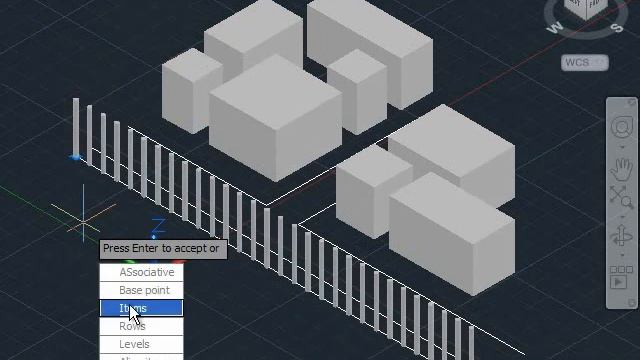Expand the zoom tool options arrow
Image resolution: width=640 pixels, height=360 pixels.
622,217
